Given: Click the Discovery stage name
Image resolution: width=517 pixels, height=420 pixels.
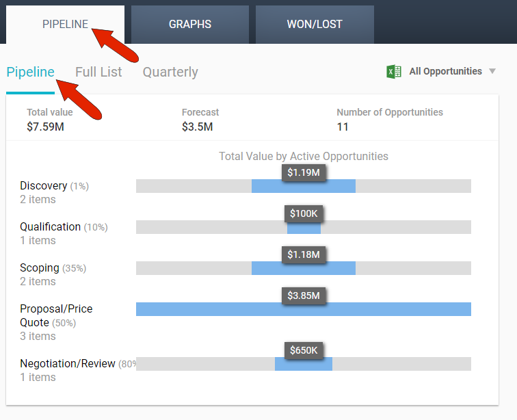Looking at the screenshot, I should (43, 186).
